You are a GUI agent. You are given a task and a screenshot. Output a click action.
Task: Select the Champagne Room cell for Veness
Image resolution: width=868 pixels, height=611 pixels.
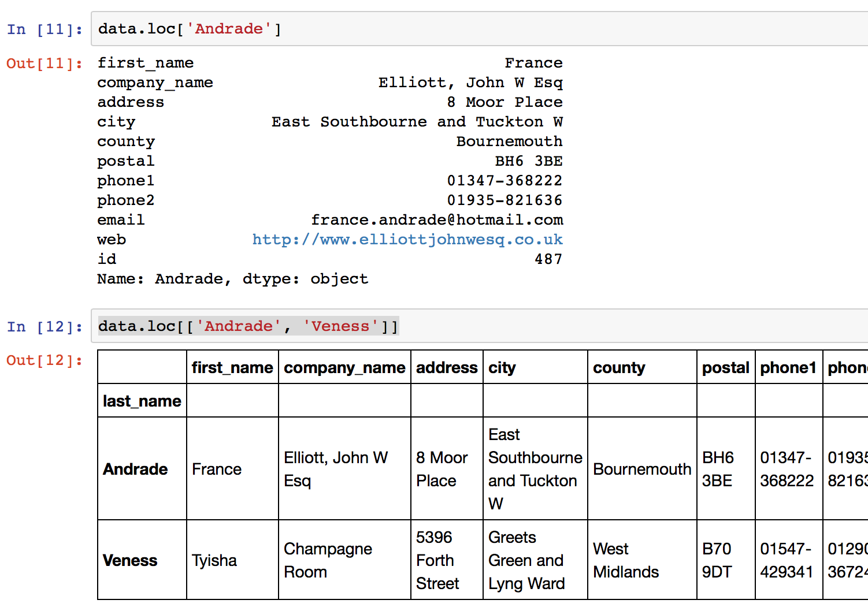click(328, 560)
